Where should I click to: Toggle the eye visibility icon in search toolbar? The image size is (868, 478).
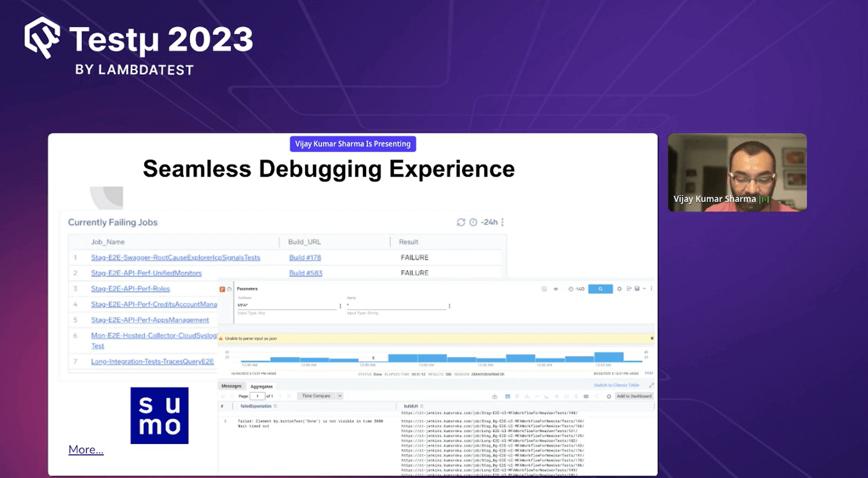pos(556,289)
